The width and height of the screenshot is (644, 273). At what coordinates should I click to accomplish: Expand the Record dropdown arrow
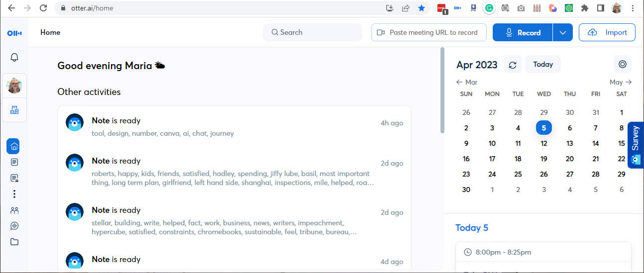click(563, 32)
